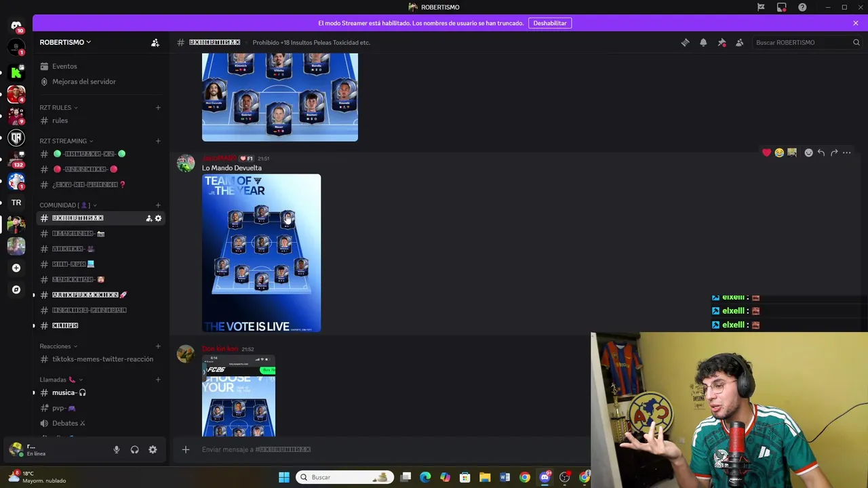Screen dimensions: 868x488
Task: Open user settings gear icon
Action: (153, 450)
